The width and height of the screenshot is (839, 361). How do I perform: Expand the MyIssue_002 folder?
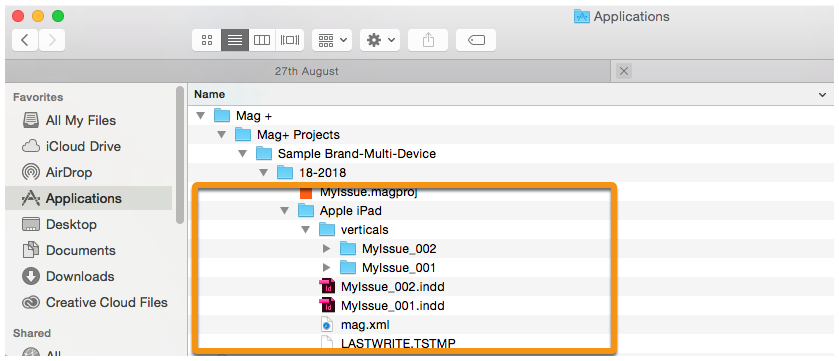coord(326,249)
